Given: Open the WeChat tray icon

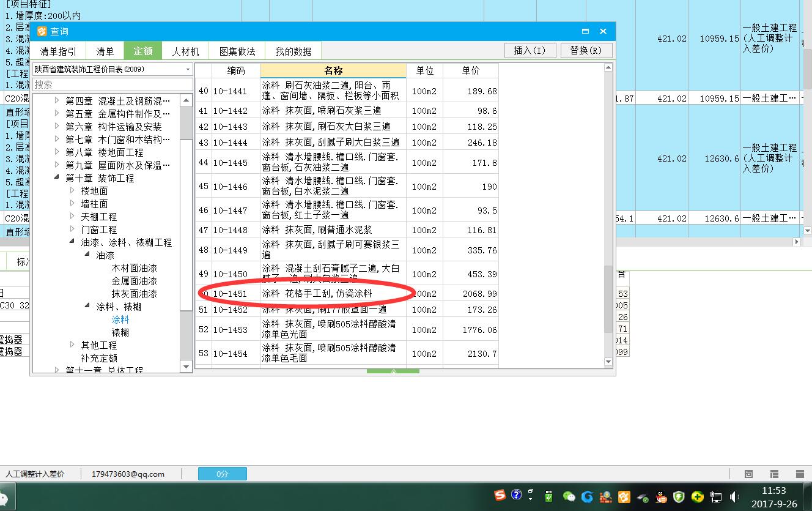Looking at the screenshot, I should [569, 496].
